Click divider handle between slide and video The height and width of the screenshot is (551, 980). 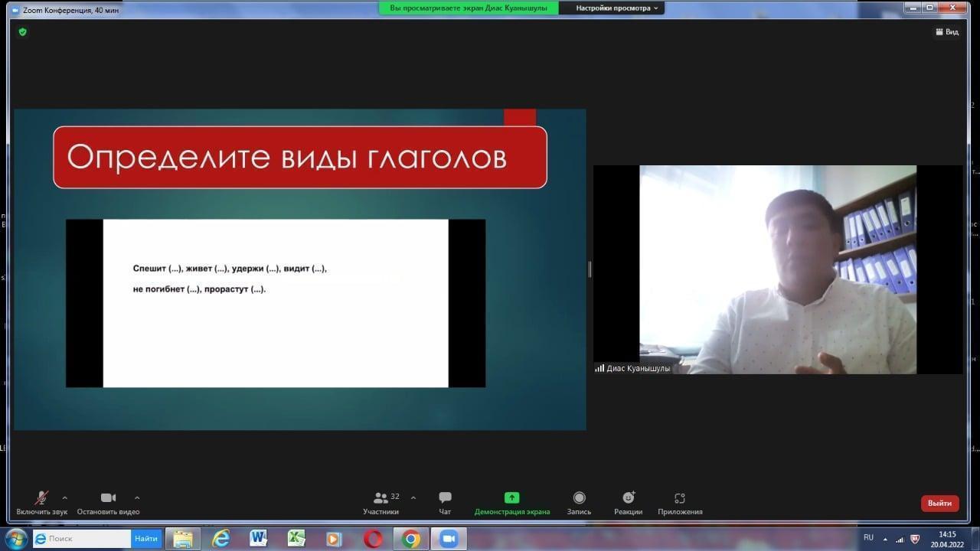[x=590, y=269]
